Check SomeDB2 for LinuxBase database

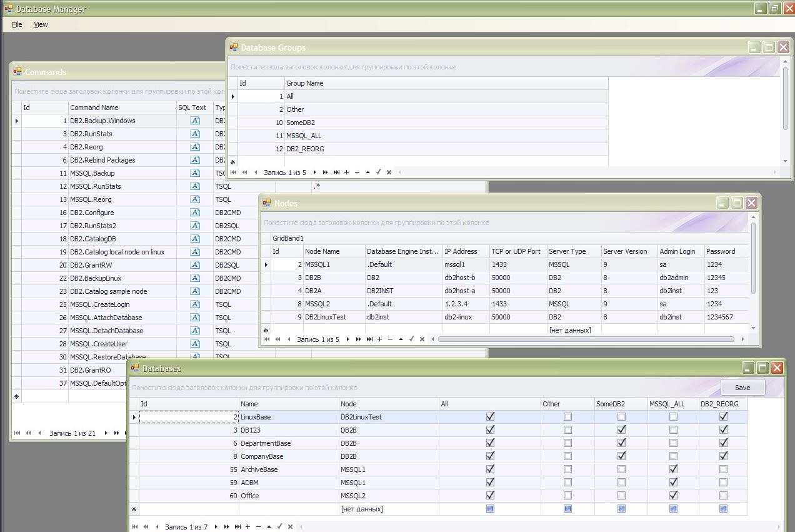(621, 417)
